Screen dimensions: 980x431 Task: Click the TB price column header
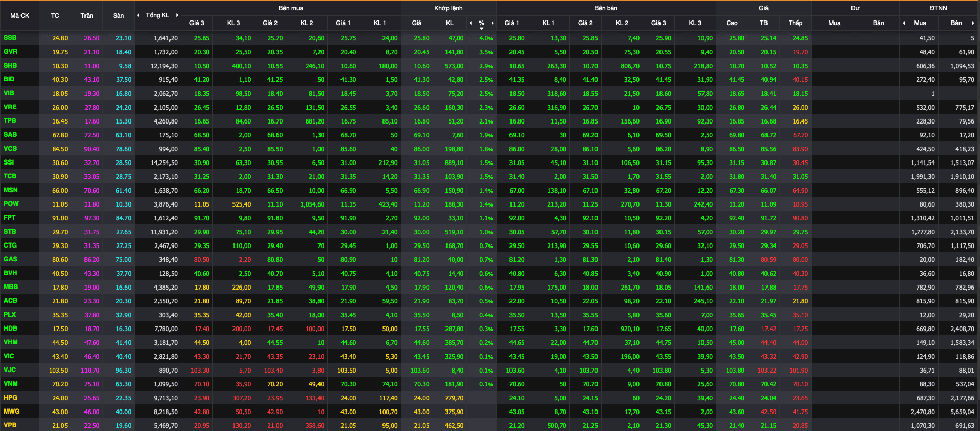click(x=763, y=23)
